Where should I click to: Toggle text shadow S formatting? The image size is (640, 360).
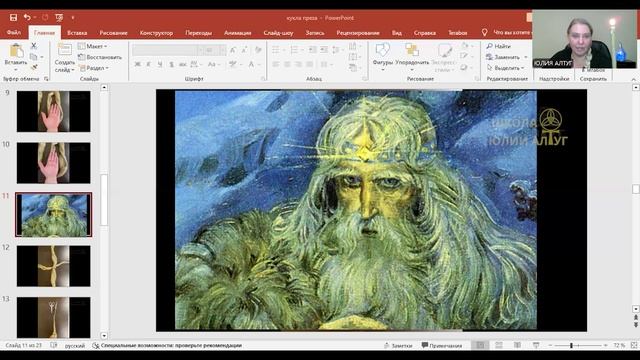pyautogui.click(x=171, y=64)
